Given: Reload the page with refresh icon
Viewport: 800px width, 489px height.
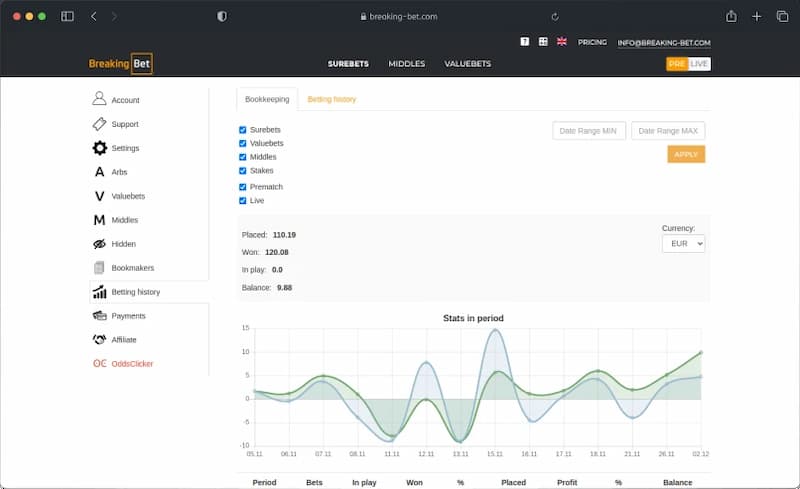Looking at the screenshot, I should pos(555,17).
